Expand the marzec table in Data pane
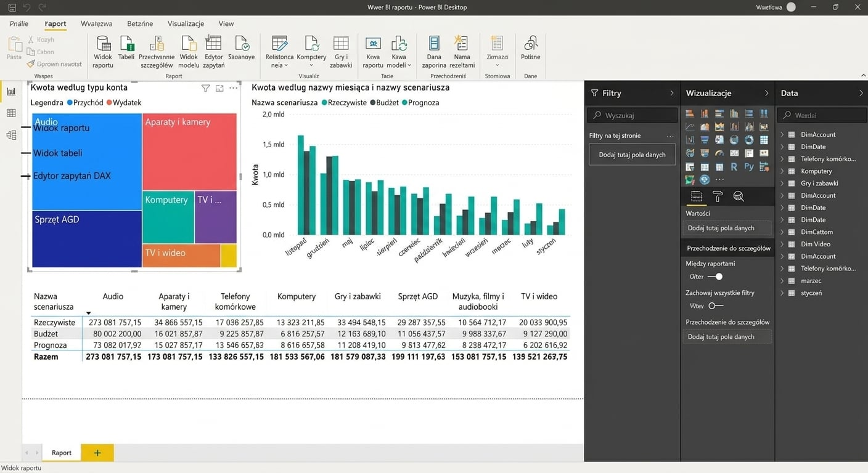The width and height of the screenshot is (868, 473). click(782, 280)
